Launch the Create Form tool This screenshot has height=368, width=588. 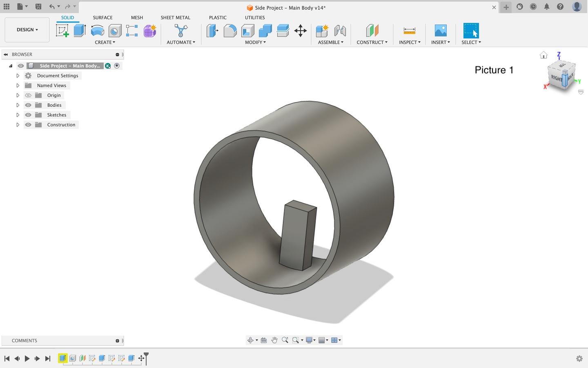coord(149,31)
